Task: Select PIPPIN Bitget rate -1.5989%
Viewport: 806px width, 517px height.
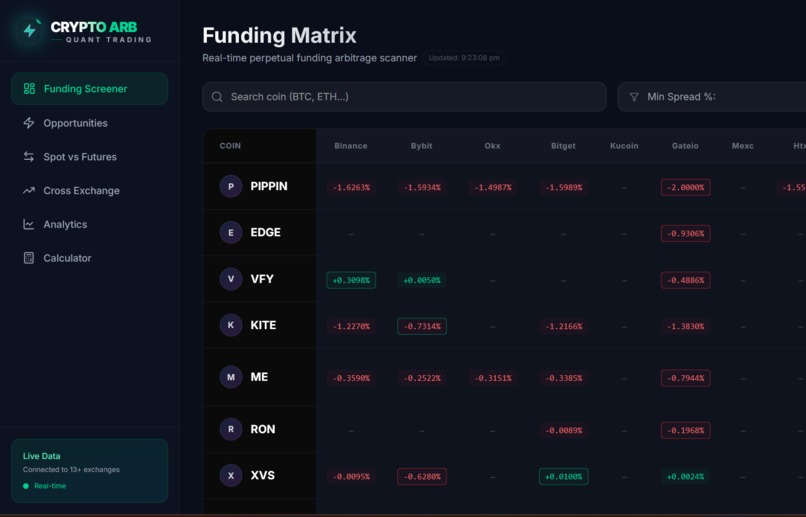Action: 564,187
